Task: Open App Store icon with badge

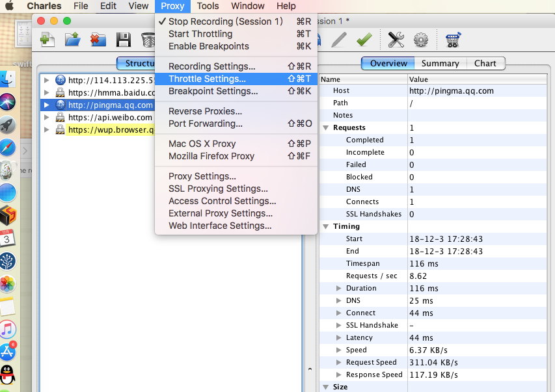Action: 8,351
